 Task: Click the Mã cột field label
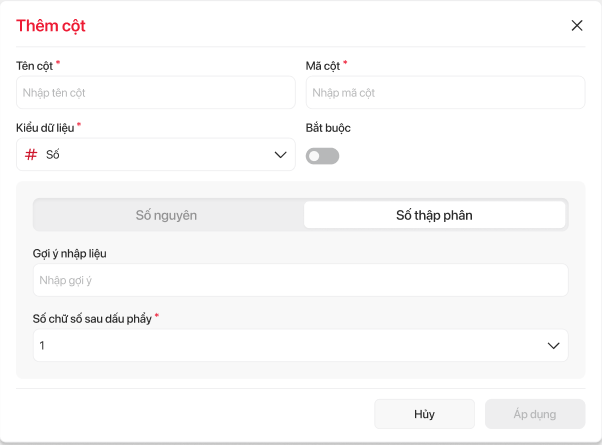(322, 66)
